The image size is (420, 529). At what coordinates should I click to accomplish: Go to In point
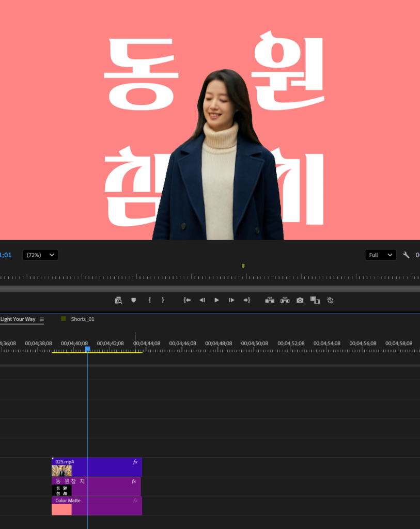[x=187, y=300]
